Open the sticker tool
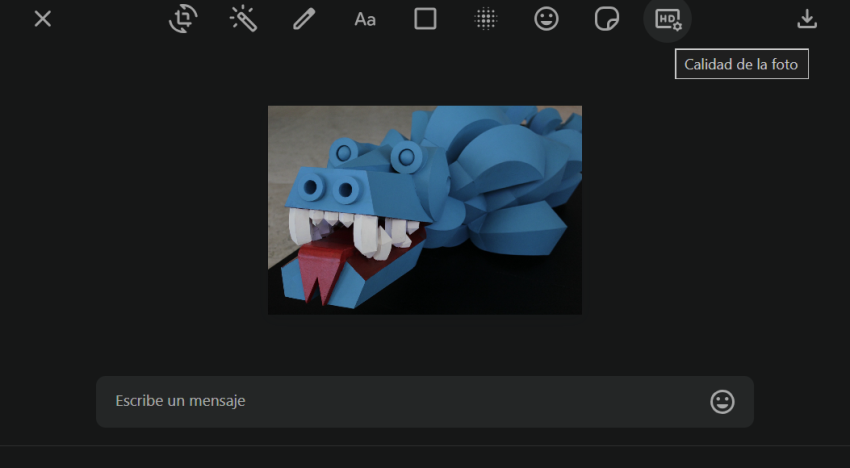This screenshot has height=468, width=850. click(x=606, y=19)
